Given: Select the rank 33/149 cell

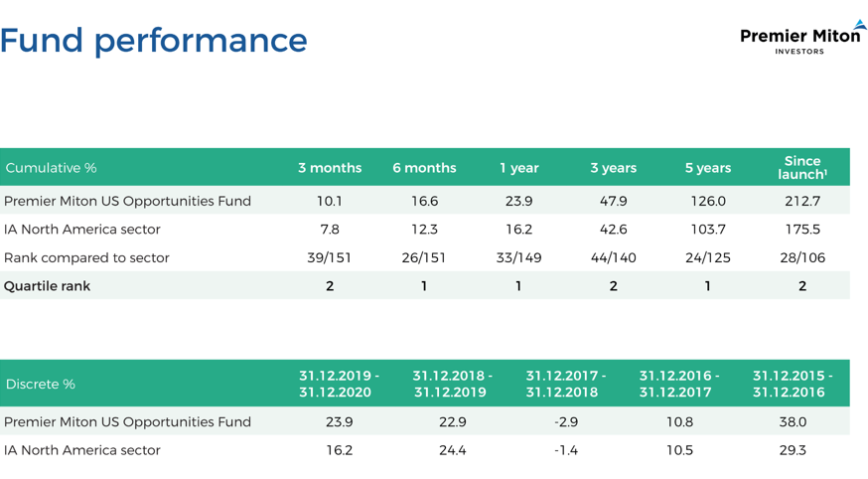Looking at the screenshot, I should pyautogui.click(x=518, y=257).
